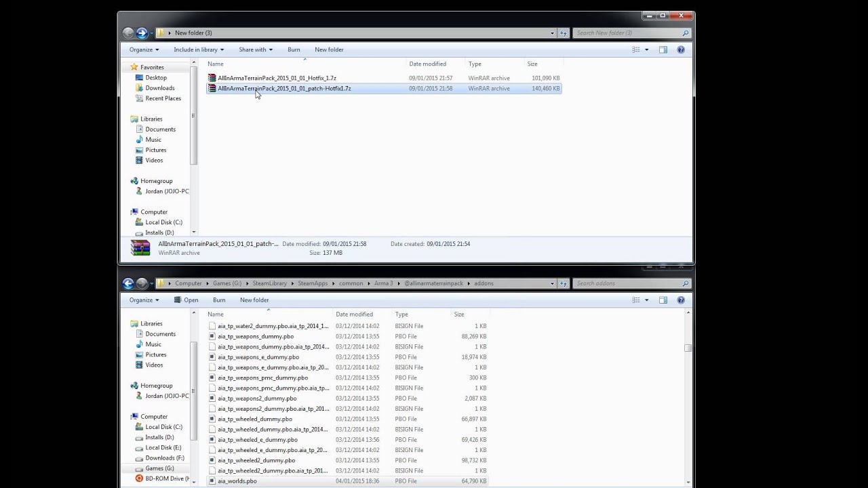Click addons file list vertical scrollbar thumb

[688, 348]
